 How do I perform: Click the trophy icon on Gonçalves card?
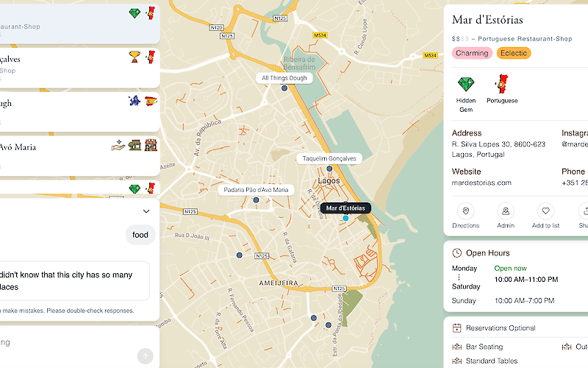pyautogui.click(x=135, y=57)
